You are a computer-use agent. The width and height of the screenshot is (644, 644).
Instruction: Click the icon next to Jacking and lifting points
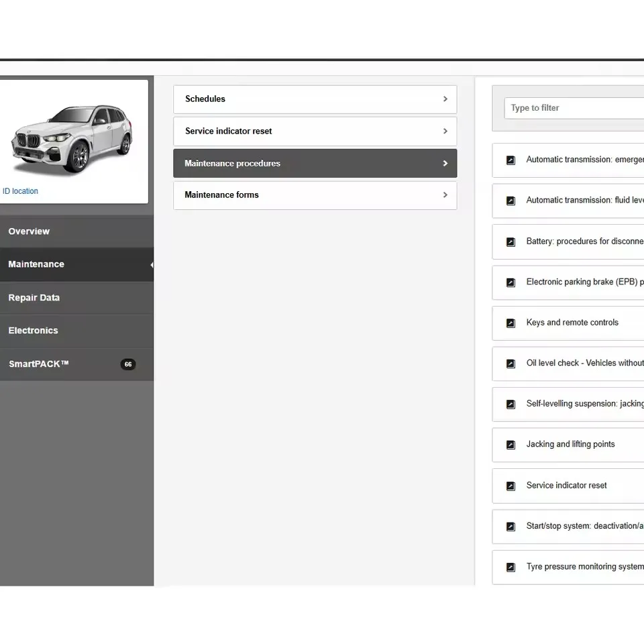coord(511,445)
